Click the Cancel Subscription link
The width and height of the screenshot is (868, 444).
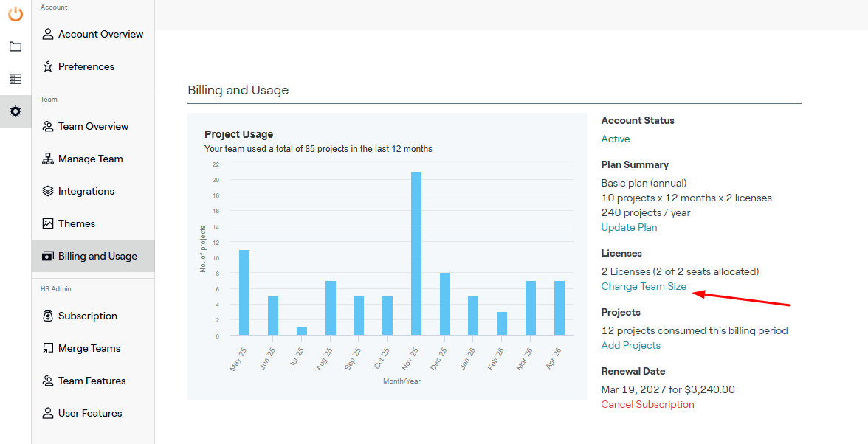pos(648,405)
